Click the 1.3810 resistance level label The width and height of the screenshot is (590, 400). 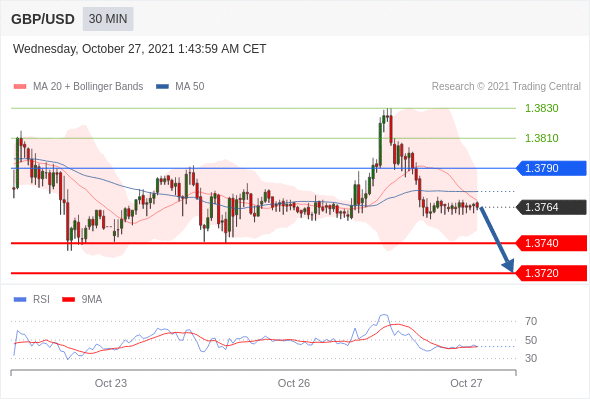pyautogui.click(x=542, y=138)
